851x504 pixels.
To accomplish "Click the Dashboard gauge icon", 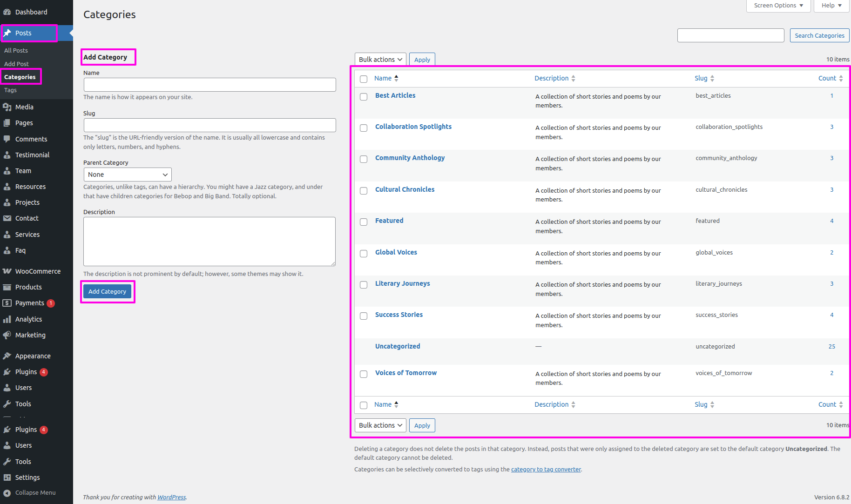I will click(x=7, y=12).
